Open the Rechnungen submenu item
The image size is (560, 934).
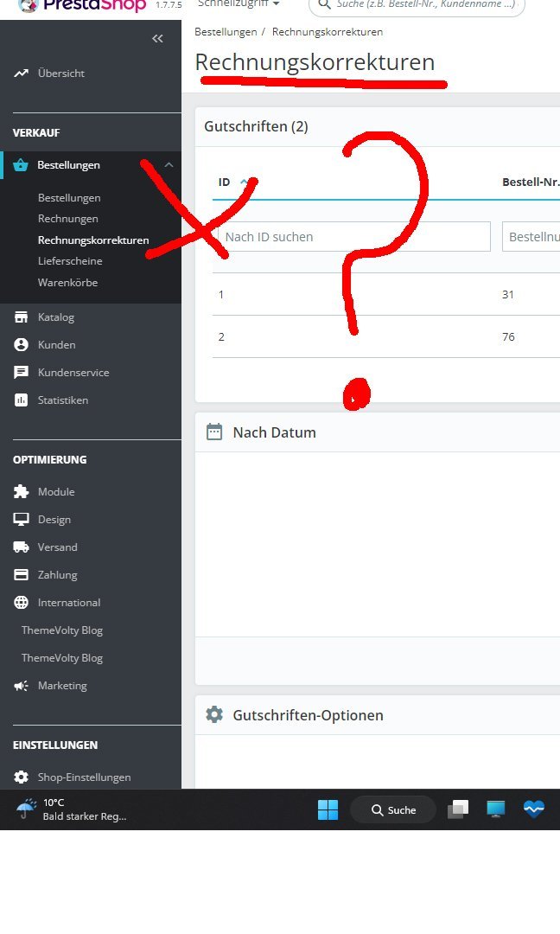click(x=68, y=219)
